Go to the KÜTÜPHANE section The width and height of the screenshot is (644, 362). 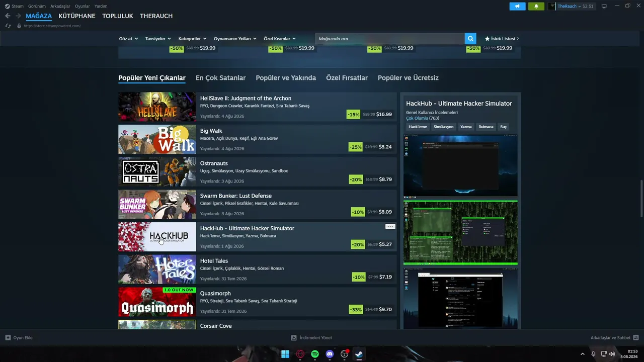(77, 16)
